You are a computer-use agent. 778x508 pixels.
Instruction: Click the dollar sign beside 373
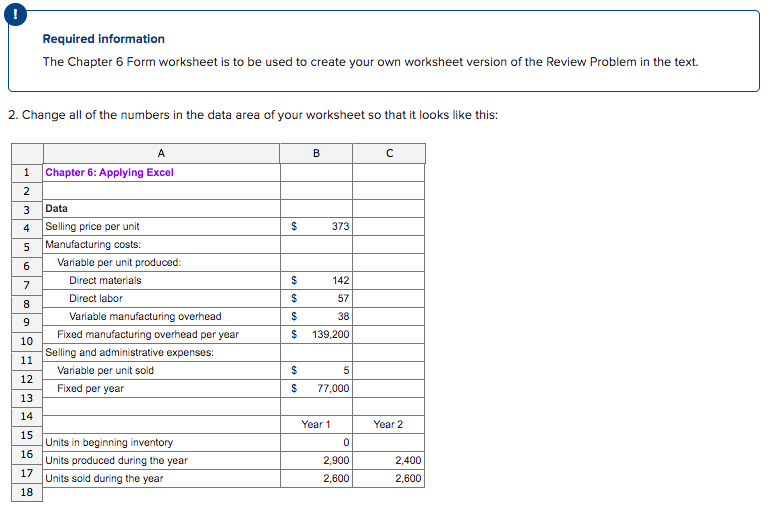294,226
